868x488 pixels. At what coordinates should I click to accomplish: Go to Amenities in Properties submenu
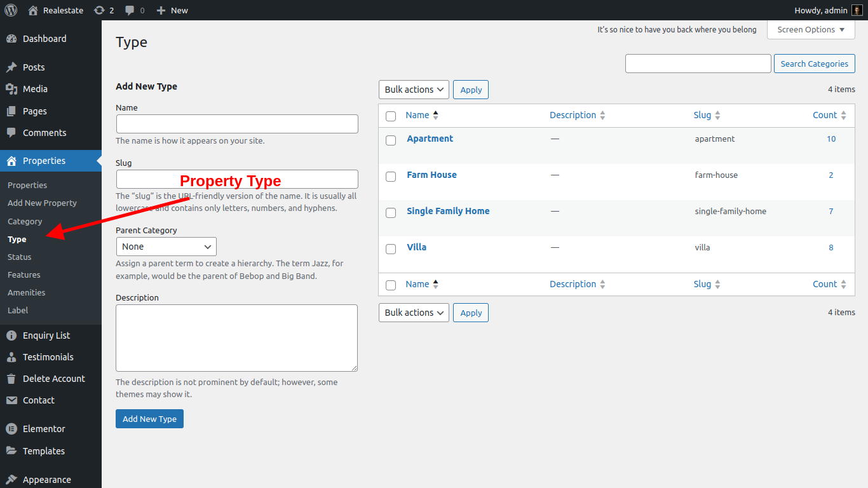tap(27, 292)
